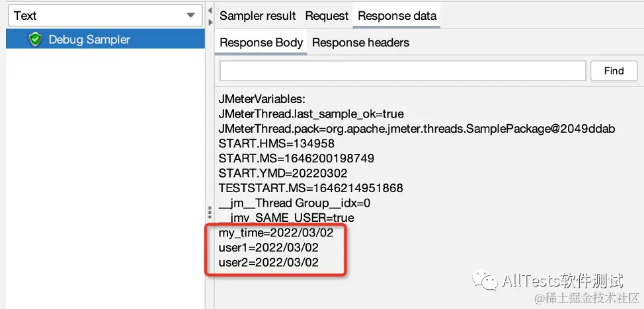Image resolution: width=644 pixels, height=309 pixels.
Task: Switch to Response headers sub-tab
Action: point(360,43)
